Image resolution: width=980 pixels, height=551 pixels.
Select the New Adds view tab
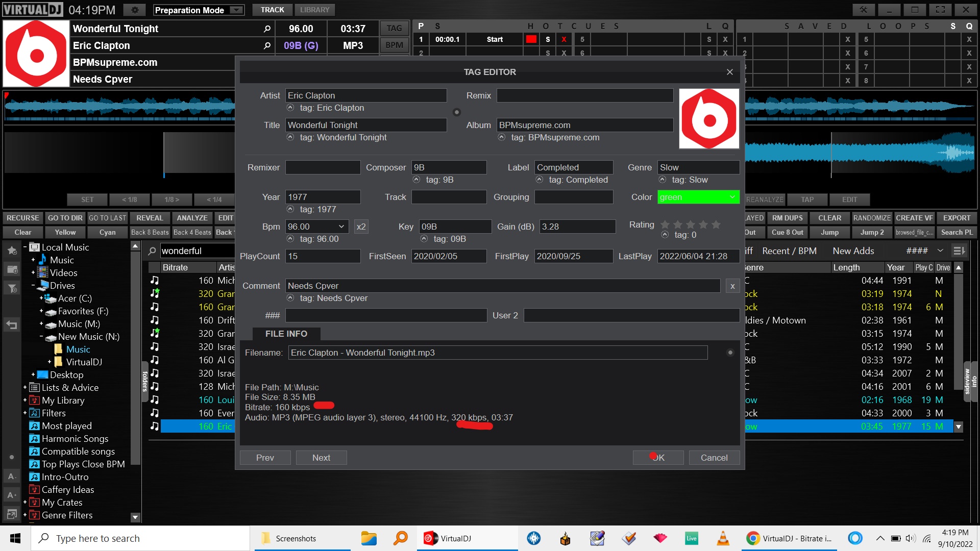[853, 251]
